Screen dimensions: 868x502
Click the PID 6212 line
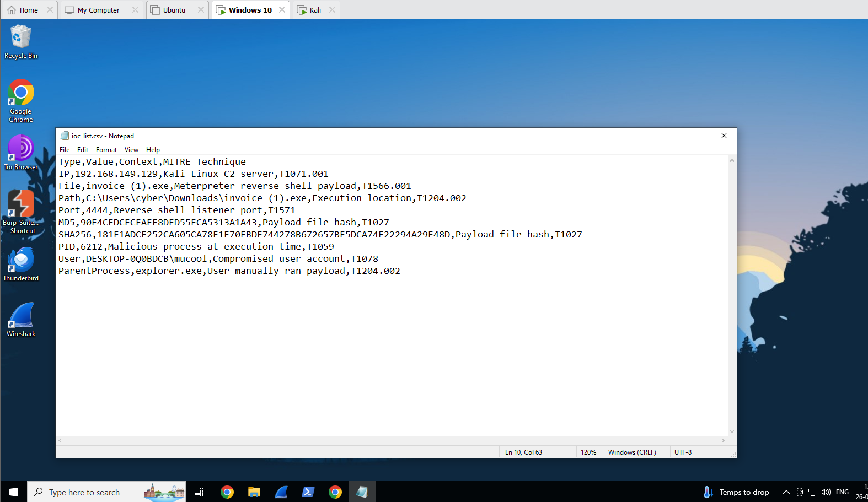click(196, 246)
